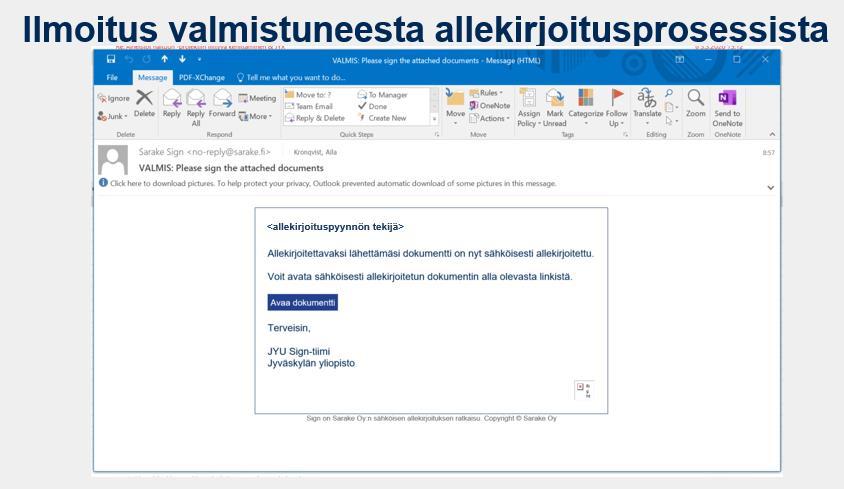
Task: Click the Follow Up flag
Action: pos(617,108)
